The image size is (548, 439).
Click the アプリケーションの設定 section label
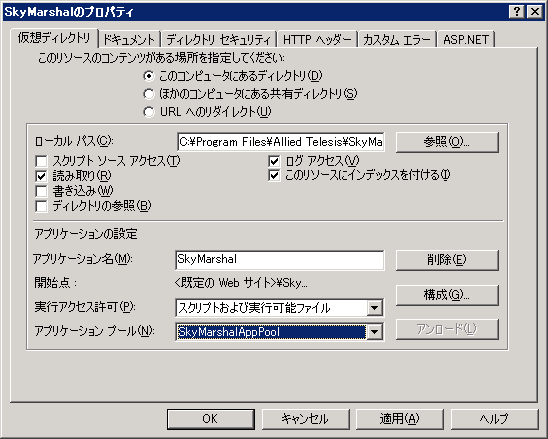tap(86, 234)
